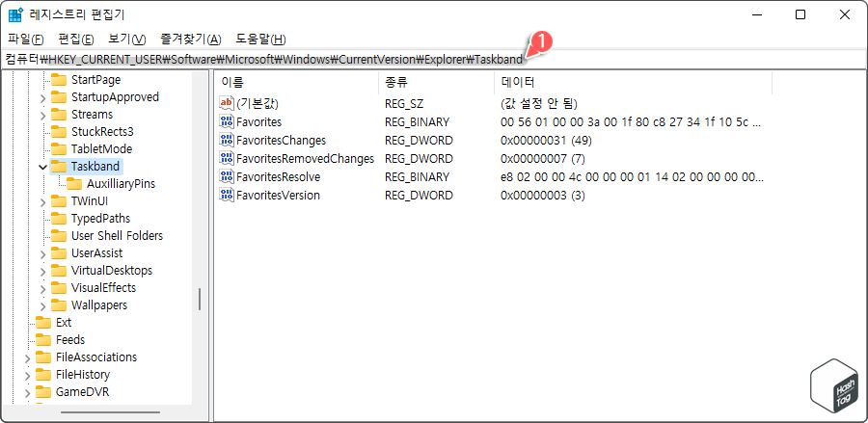Select the StuckRects3 folder icon
Viewport: 868px width, 423px height.
point(59,132)
